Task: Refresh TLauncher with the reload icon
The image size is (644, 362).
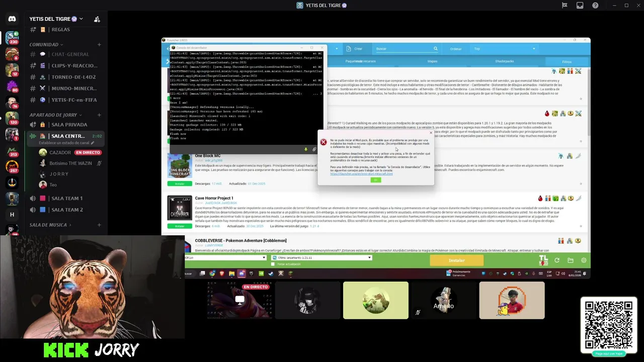Action: point(557,260)
